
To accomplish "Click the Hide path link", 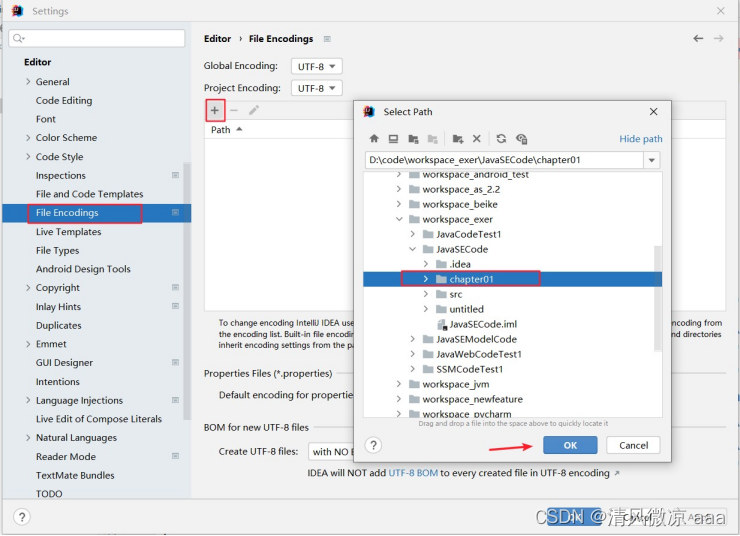I will pyautogui.click(x=640, y=139).
